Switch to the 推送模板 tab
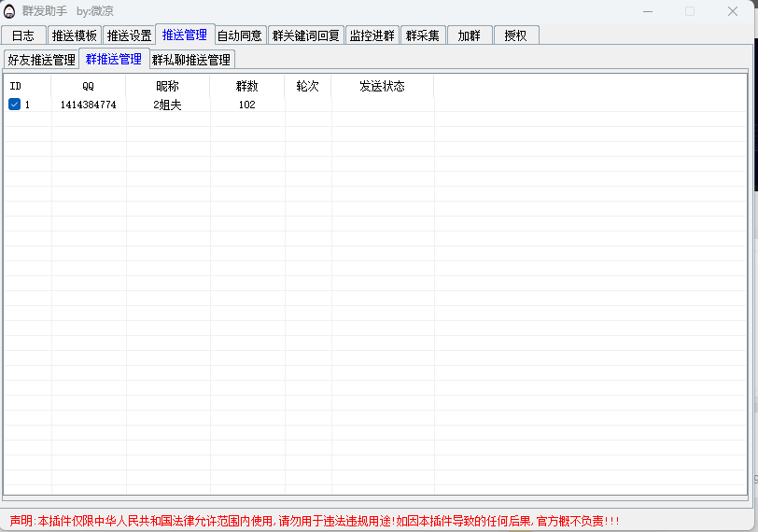Image resolution: width=758 pixels, height=532 pixels. coord(75,35)
